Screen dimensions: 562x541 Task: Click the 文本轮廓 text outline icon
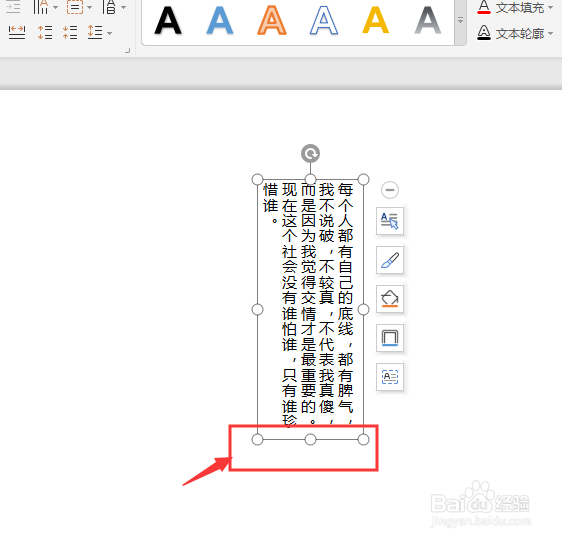tap(484, 33)
